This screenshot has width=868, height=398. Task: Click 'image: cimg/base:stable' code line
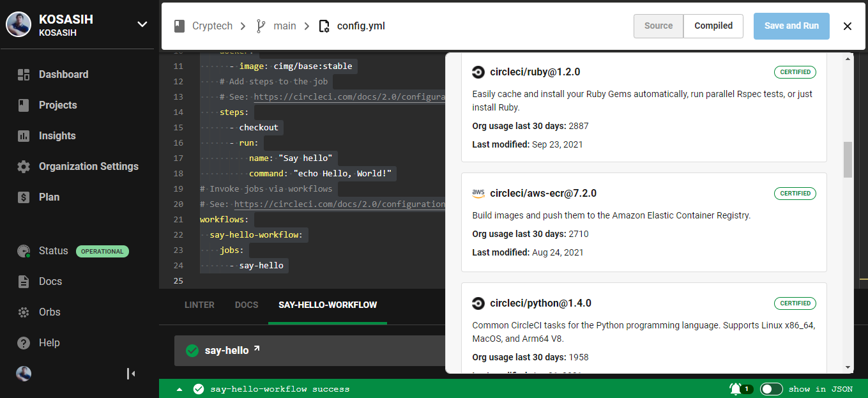pyautogui.click(x=296, y=66)
